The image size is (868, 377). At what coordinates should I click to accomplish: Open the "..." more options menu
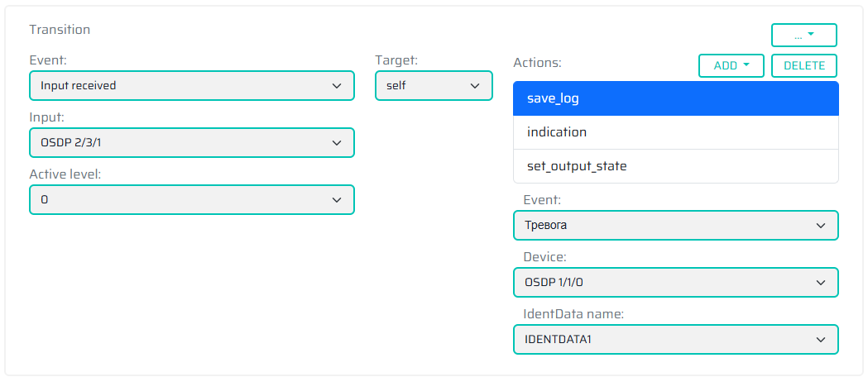(x=803, y=35)
